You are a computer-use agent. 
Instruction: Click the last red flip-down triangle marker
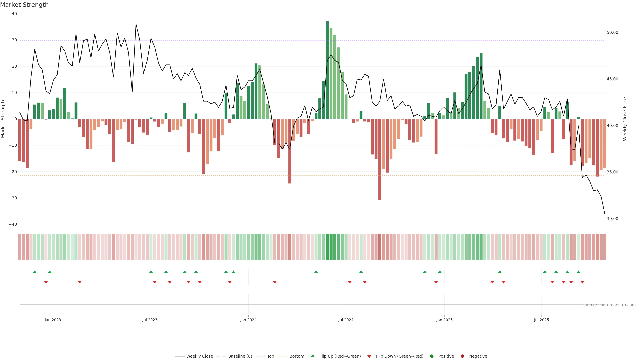click(x=582, y=282)
